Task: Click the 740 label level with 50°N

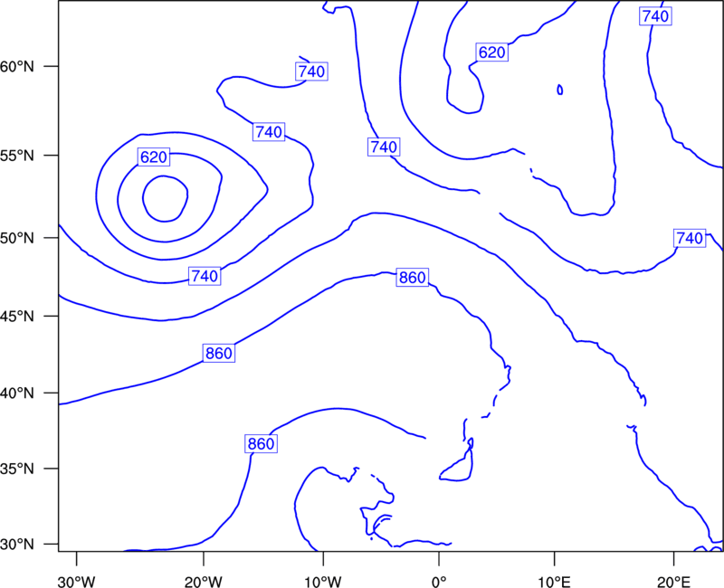Action: point(690,238)
